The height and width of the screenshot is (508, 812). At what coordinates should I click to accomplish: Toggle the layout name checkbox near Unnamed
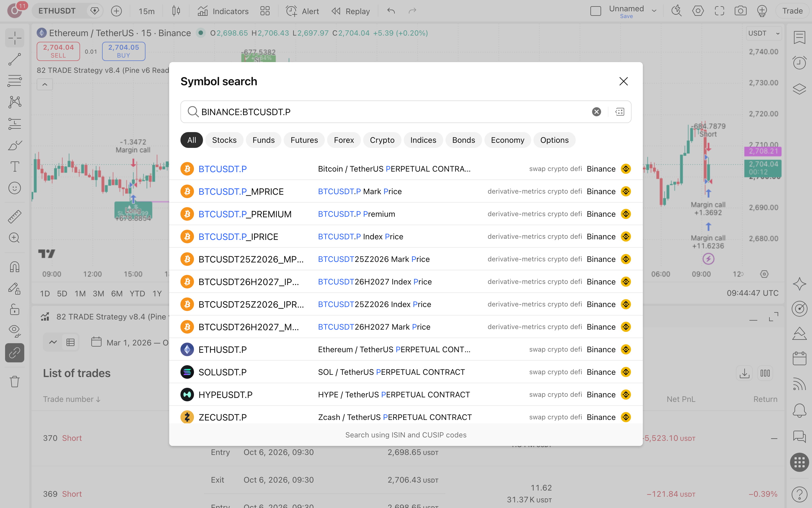click(595, 11)
